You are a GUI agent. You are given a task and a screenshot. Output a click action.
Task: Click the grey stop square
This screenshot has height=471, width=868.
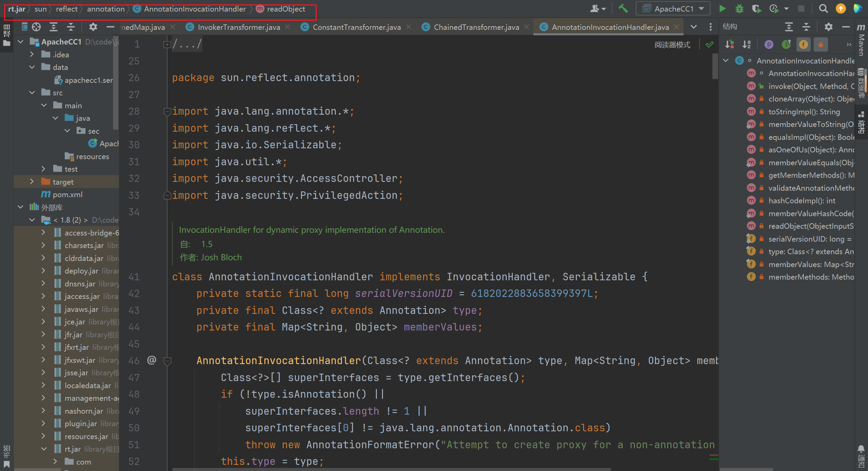(x=801, y=9)
